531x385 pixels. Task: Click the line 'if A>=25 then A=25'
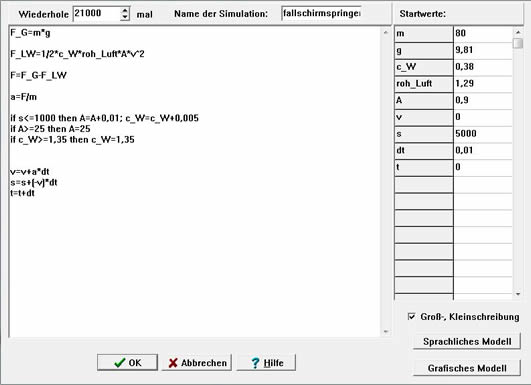click(x=50, y=129)
